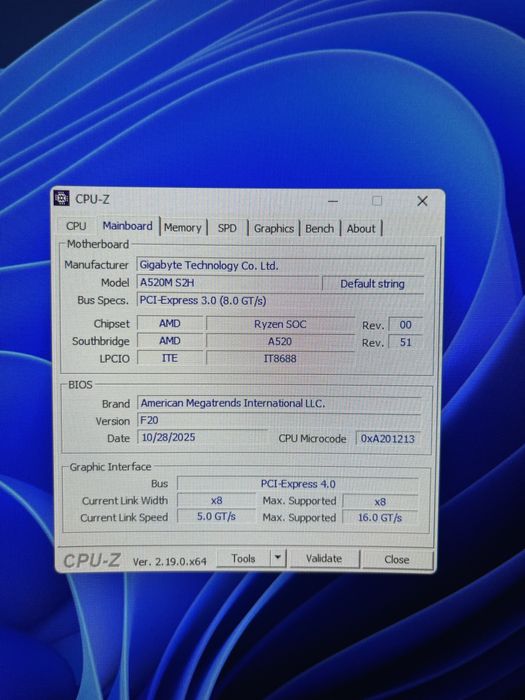The height and width of the screenshot is (700, 525).
Task: Click BIOS brand American Megatrends International LLC.
Action: [x=279, y=404]
